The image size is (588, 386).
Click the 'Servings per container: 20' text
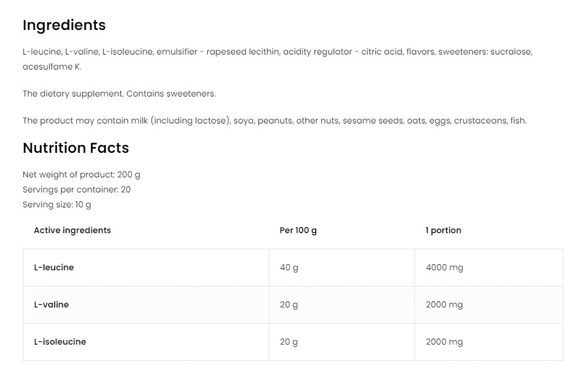pos(77,189)
